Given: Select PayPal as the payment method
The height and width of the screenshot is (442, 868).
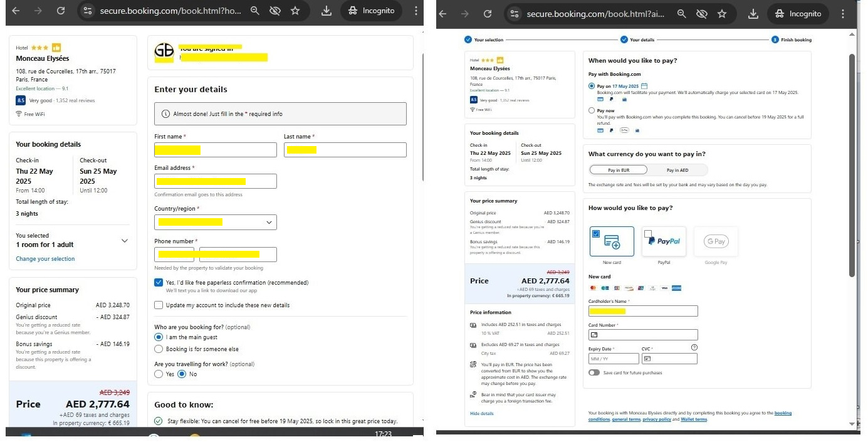Looking at the screenshot, I should [664, 241].
